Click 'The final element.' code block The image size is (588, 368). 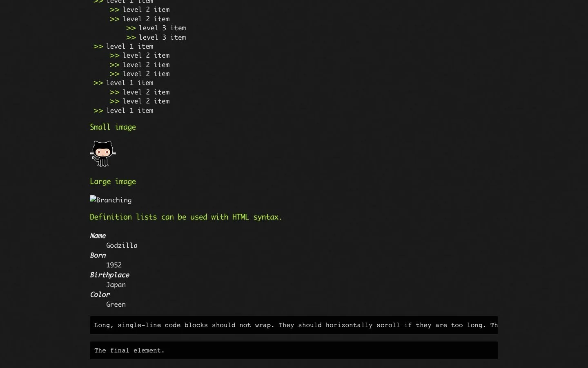(294, 350)
